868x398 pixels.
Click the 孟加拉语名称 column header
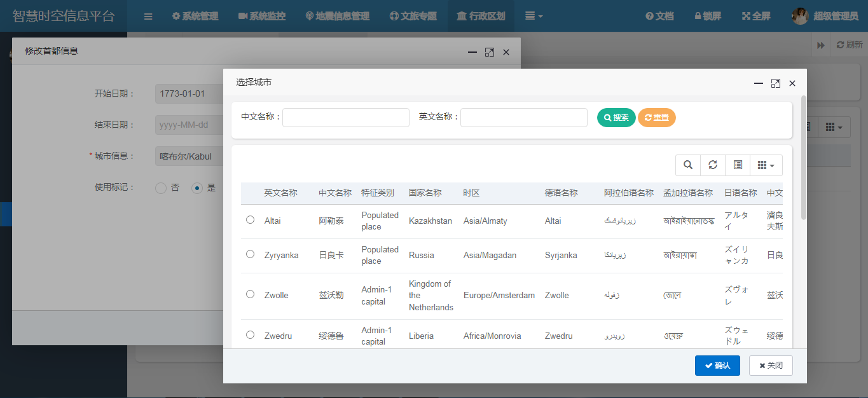[x=688, y=193]
